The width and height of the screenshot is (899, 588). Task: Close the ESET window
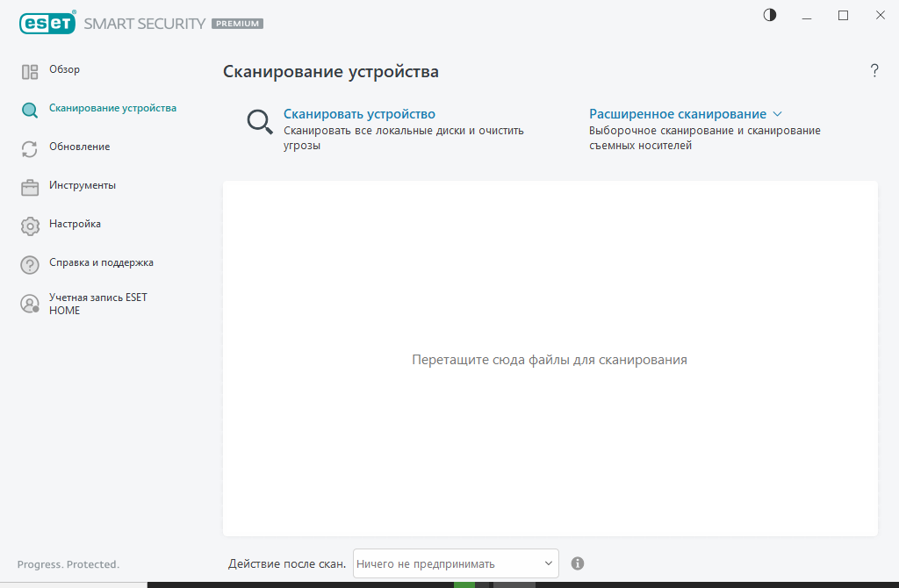(x=880, y=16)
